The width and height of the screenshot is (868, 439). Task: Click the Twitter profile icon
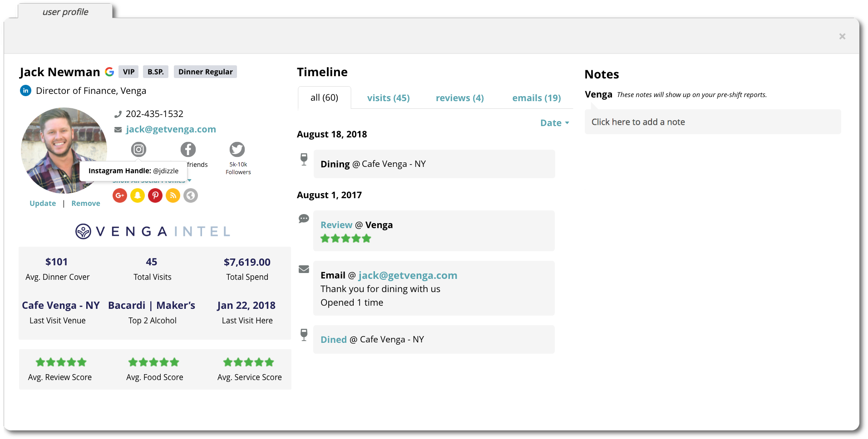click(237, 149)
